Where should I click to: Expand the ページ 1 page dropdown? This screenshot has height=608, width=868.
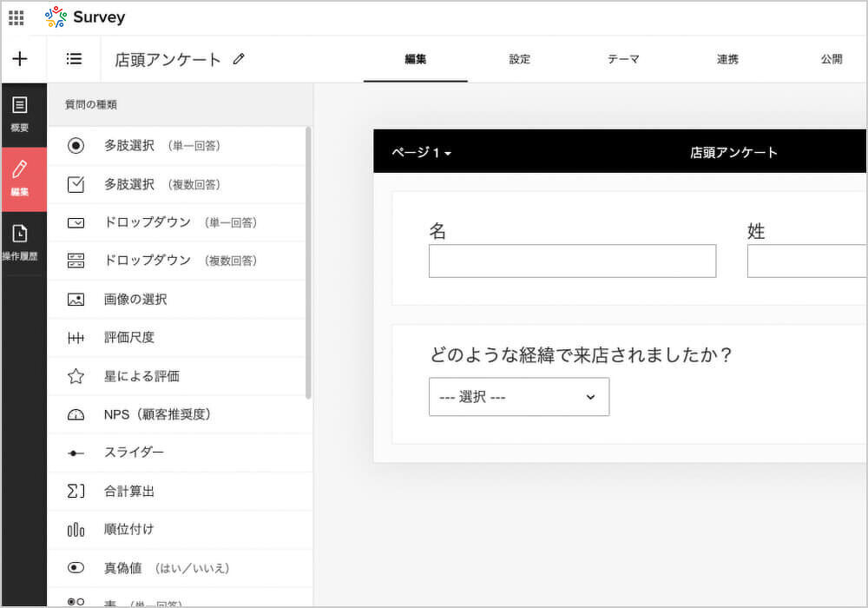coord(421,153)
